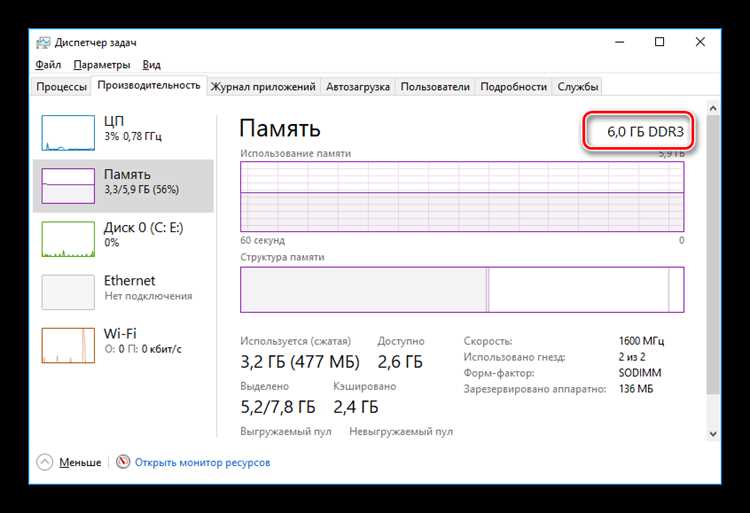Click the vertical scrollbar thumb
The height and width of the screenshot is (513, 750).
click(713, 255)
